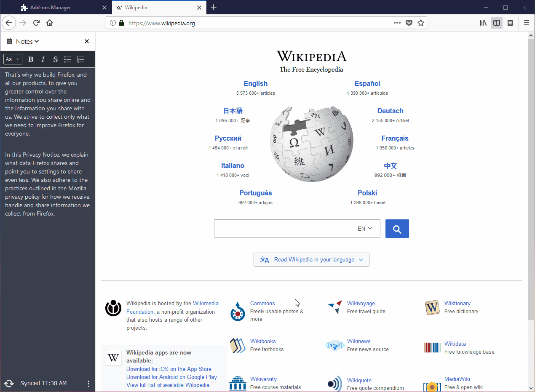Open the font size Aa dropdown

[12, 59]
